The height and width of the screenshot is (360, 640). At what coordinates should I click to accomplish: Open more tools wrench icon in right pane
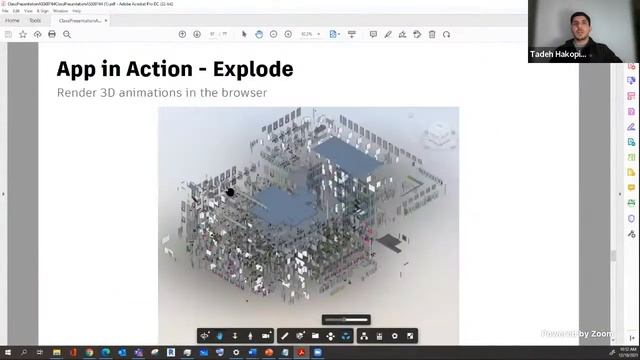pos(631,234)
